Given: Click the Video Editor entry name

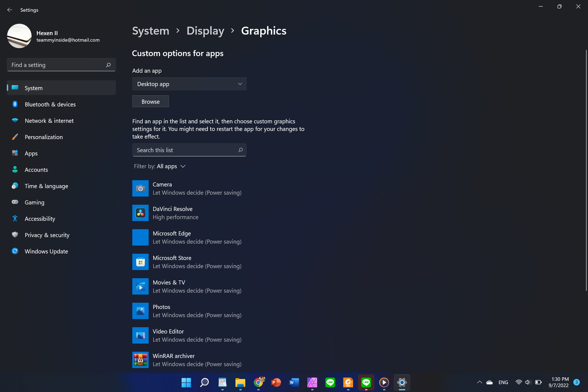Looking at the screenshot, I should click(168, 331).
